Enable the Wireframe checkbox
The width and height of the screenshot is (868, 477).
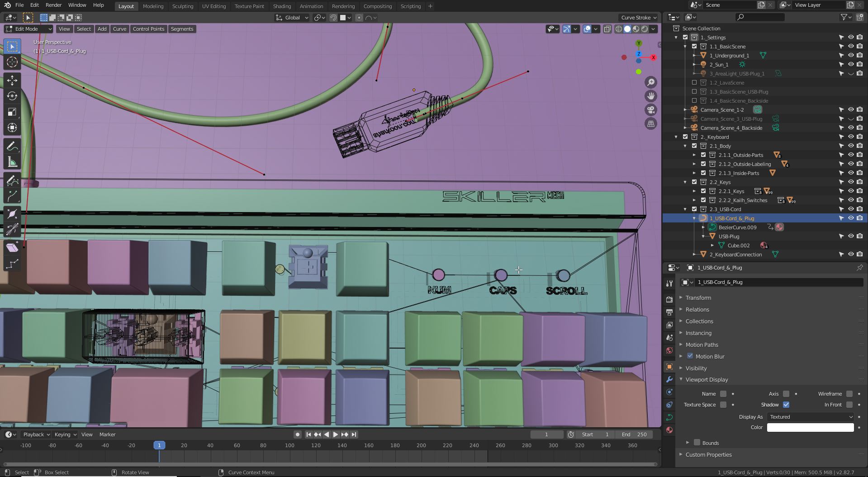849,394
